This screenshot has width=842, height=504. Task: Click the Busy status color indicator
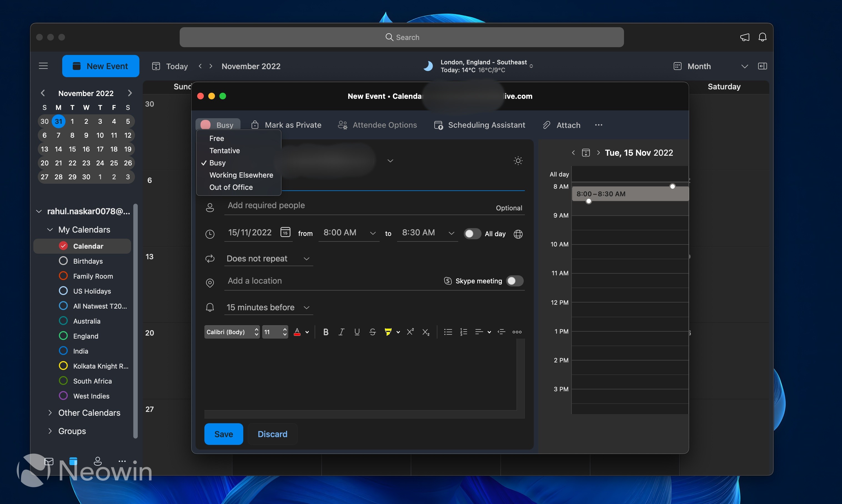[205, 125]
